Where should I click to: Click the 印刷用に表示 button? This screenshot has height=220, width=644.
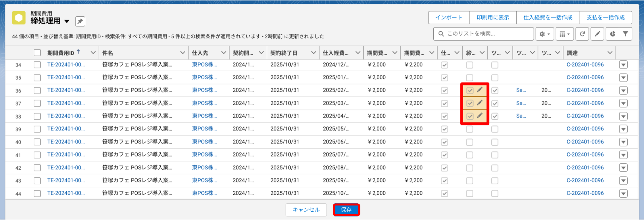493,18
